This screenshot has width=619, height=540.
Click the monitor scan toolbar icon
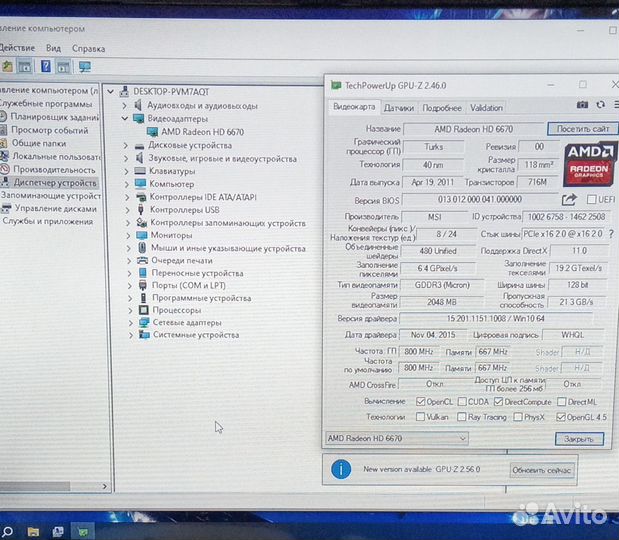84,66
